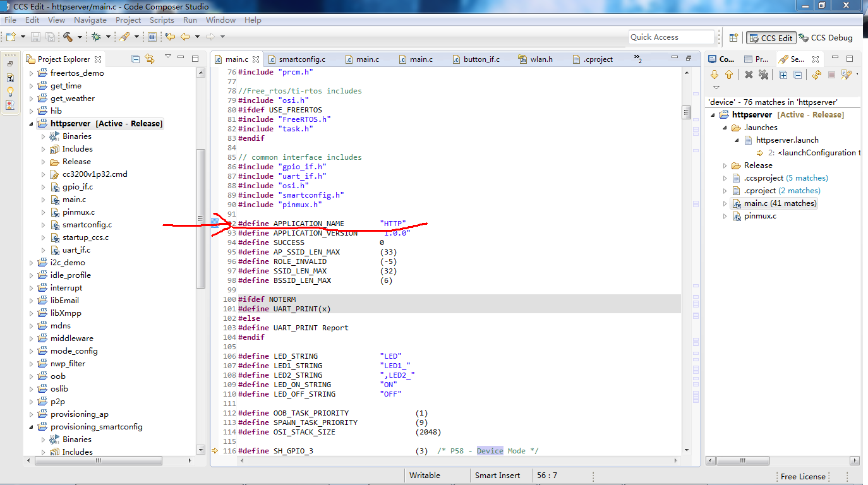The width and height of the screenshot is (868, 485).
Task: Open the Build configuration dropdown arrow
Action: click(80, 37)
